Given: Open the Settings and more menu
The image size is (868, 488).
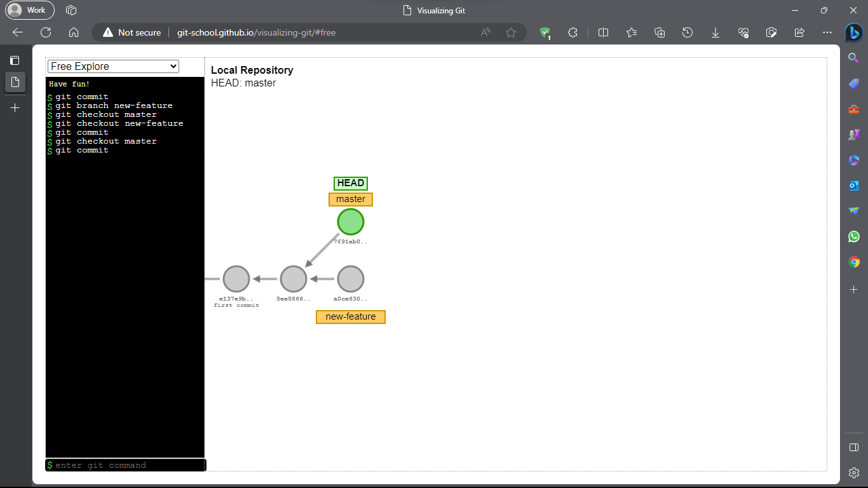Looking at the screenshot, I should [827, 32].
